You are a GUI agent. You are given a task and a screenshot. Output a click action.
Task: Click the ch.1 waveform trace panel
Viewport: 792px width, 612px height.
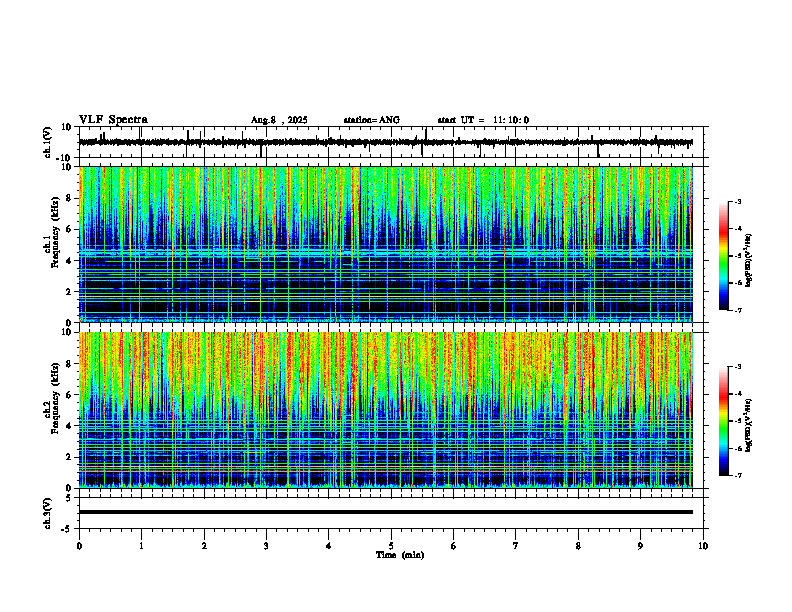pyautogui.click(x=393, y=142)
